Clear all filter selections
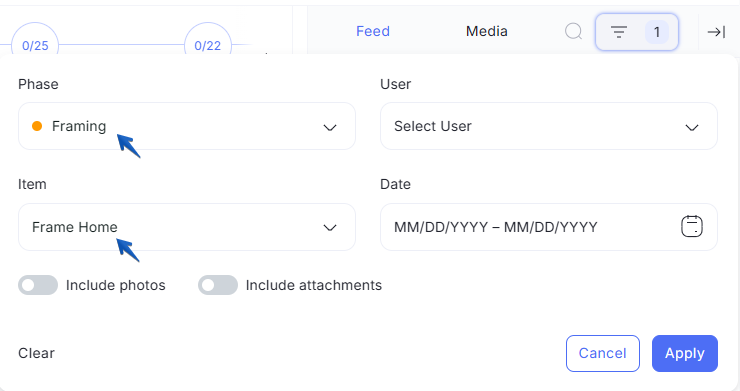740x391 pixels. pyautogui.click(x=36, y=353)
